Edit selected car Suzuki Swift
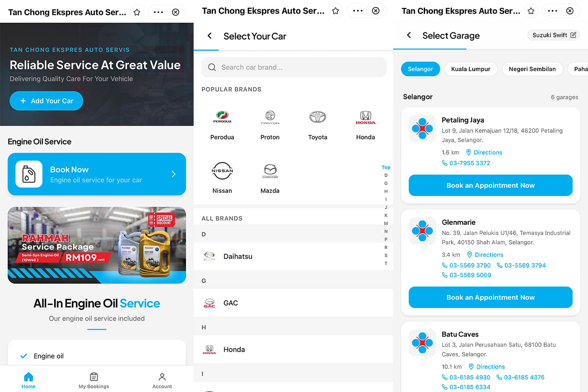This screenshot has height=392, width=588. tap(554, 35)
